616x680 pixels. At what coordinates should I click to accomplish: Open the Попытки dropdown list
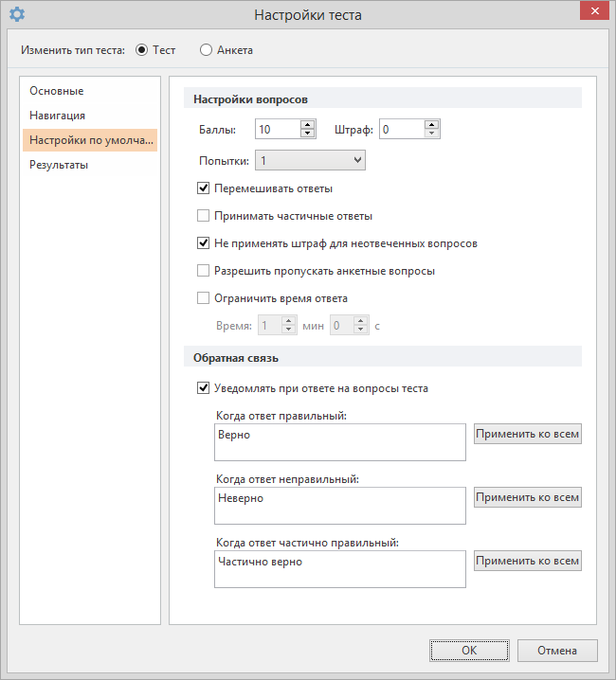click(x=311, y=160)
